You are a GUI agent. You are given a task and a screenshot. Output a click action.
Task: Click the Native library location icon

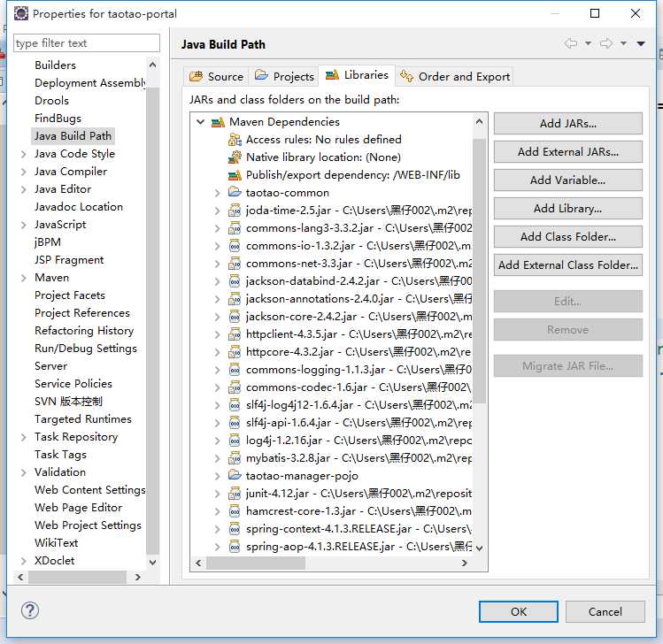pos(235,157)
